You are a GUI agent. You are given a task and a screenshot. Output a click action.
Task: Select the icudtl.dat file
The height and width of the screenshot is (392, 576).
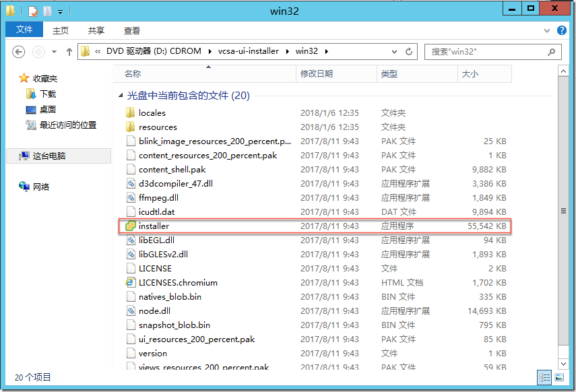click(157, 212)
